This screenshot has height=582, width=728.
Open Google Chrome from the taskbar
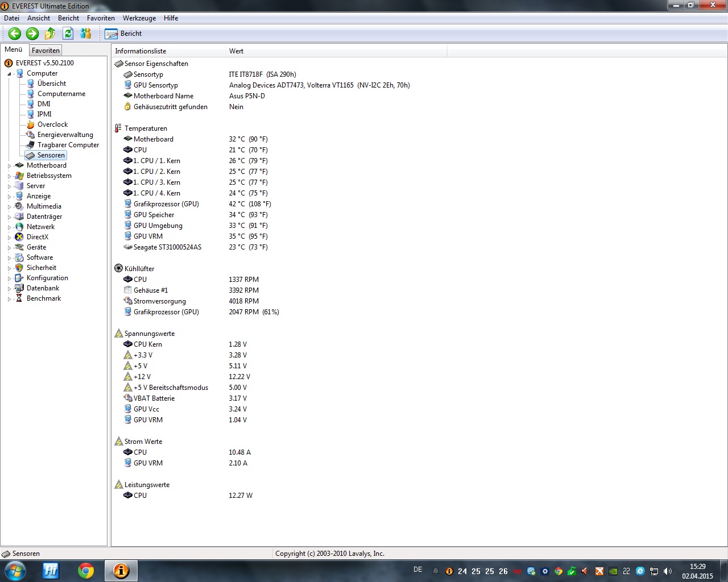(x=86, y=571)
